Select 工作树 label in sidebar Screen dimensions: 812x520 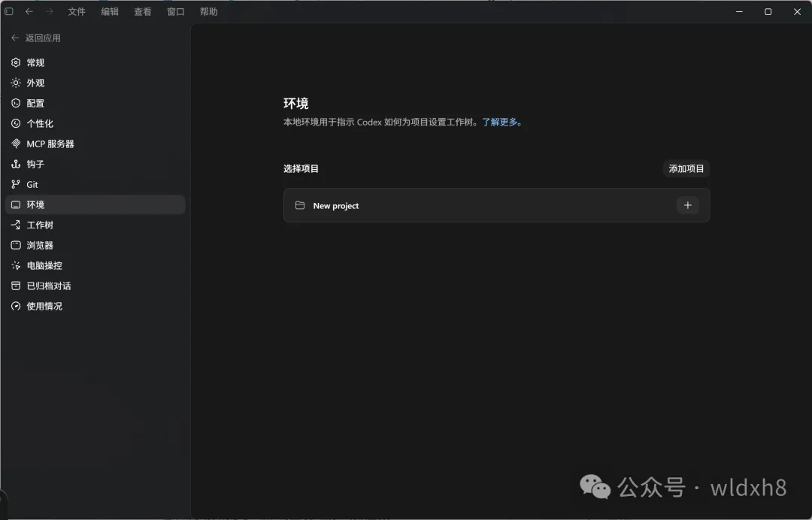(40, 225)
